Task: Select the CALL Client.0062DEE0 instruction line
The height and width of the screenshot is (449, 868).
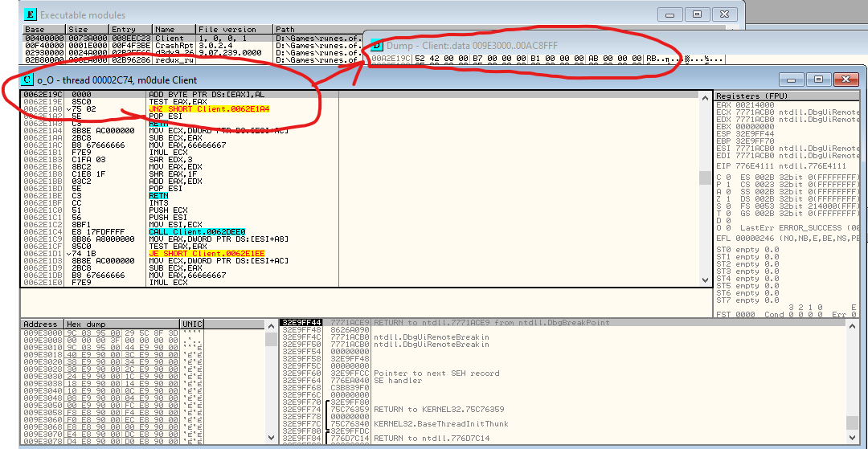Action: point(198,232)
